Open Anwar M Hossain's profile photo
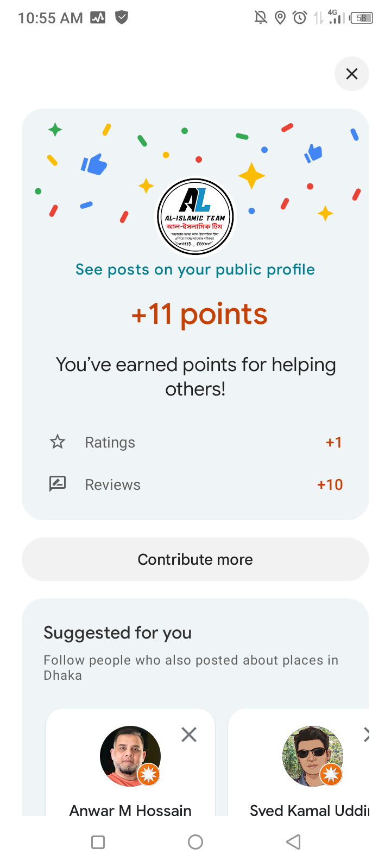Viewport: 391px width, 868px height. coord(130,756)
